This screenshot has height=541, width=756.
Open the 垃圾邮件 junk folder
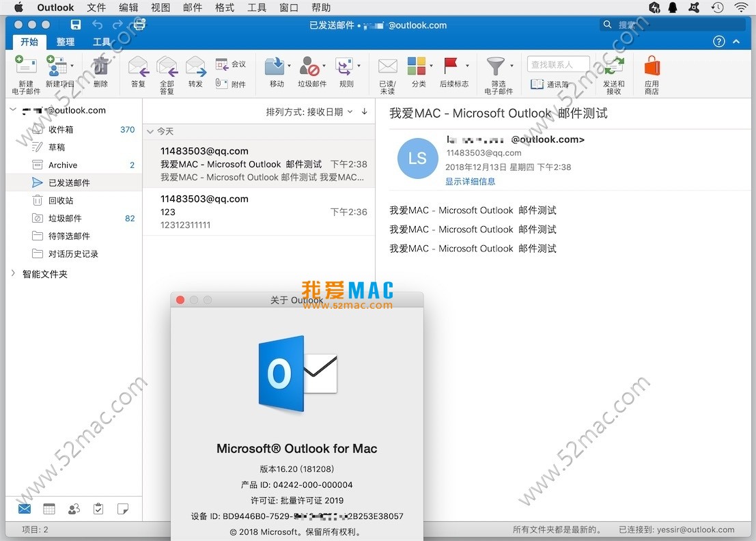[74, 219]
